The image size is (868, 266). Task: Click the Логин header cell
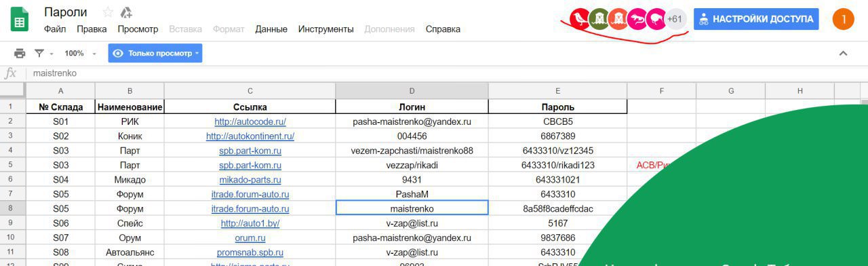412,107
